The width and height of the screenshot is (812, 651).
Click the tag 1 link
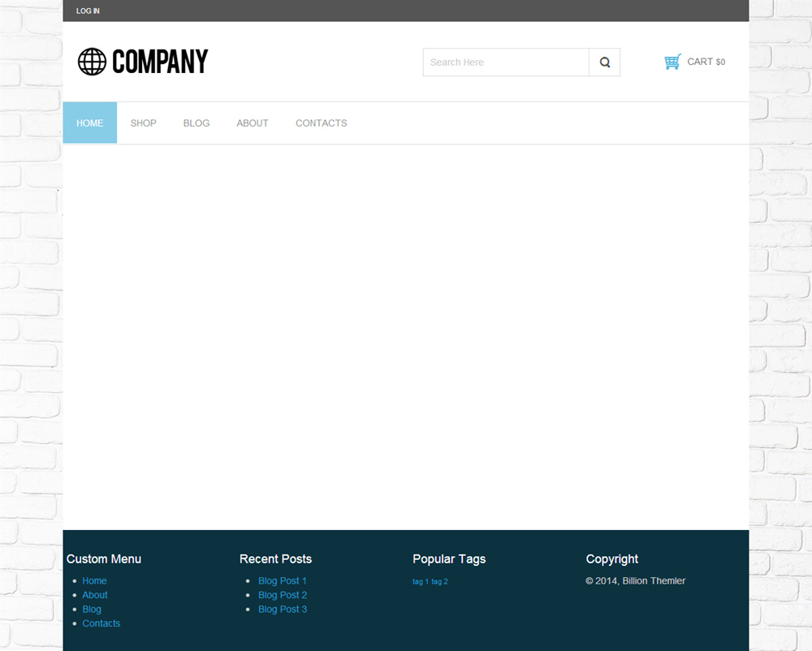tap(421, 582)
